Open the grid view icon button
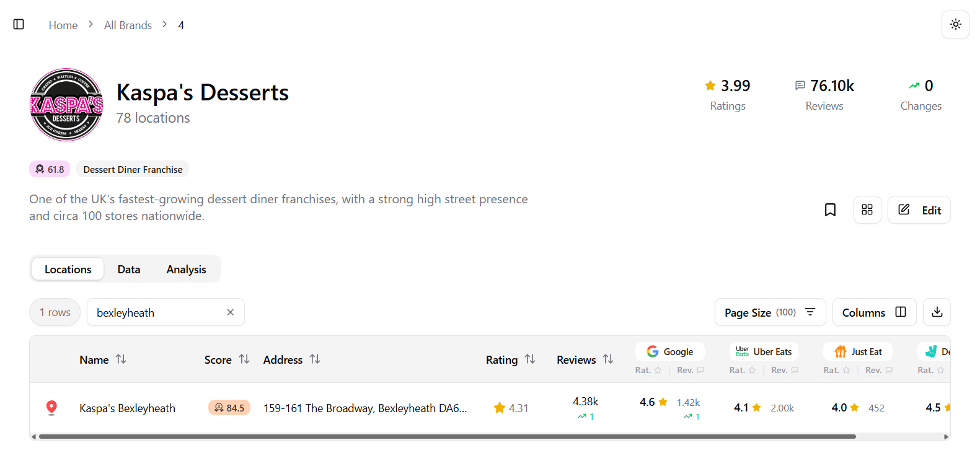Screen dimensions: 980x466 coord(867,210)
